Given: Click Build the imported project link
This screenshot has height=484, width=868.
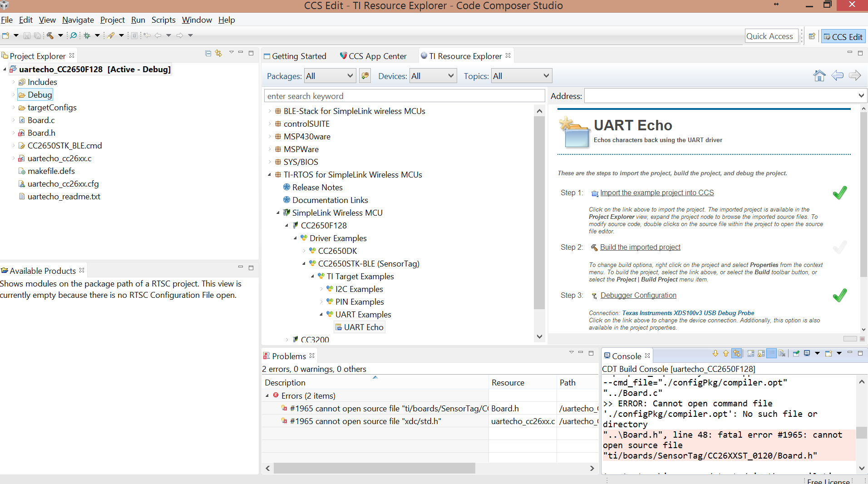Looking at the screenshot, I should pos(640,247).
